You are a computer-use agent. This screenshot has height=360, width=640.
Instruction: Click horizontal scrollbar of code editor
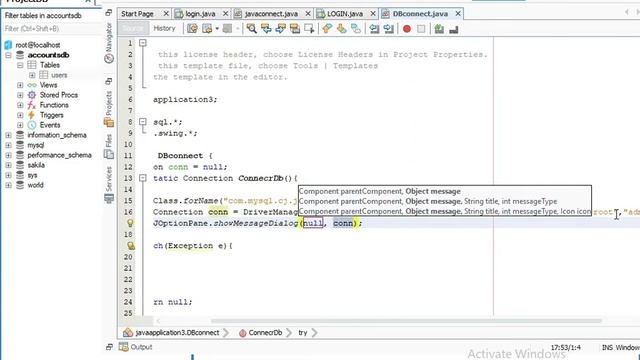point(406,321)
